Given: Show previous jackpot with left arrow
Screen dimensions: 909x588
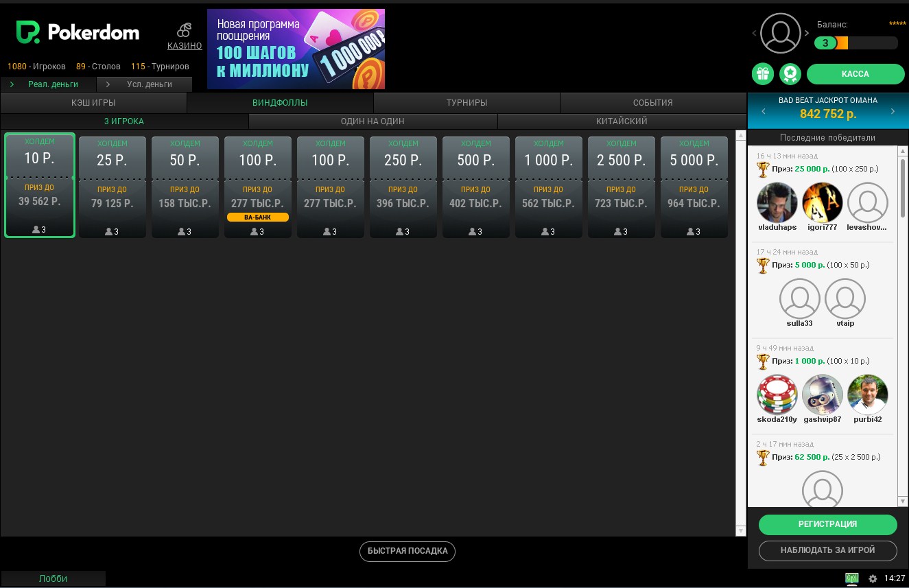Looking at the screenshot, I should tap(764, 112).
